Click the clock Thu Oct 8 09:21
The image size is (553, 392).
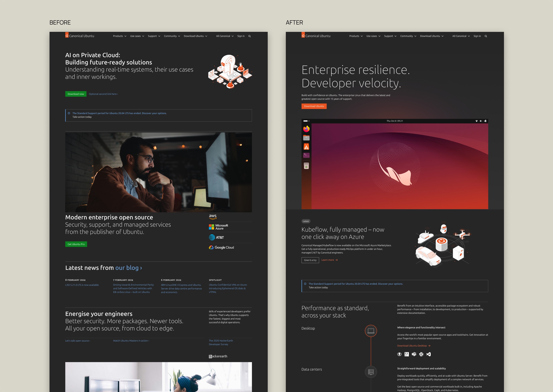(x=395, y=121)
